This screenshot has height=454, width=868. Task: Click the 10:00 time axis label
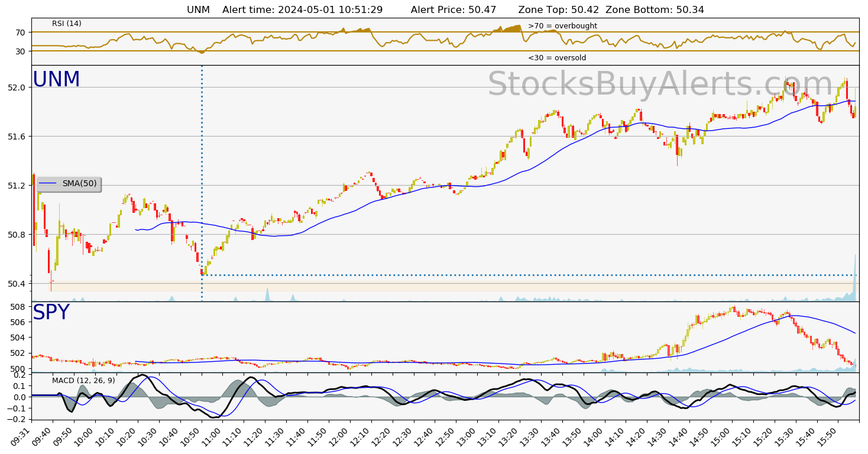coord(85,436)
